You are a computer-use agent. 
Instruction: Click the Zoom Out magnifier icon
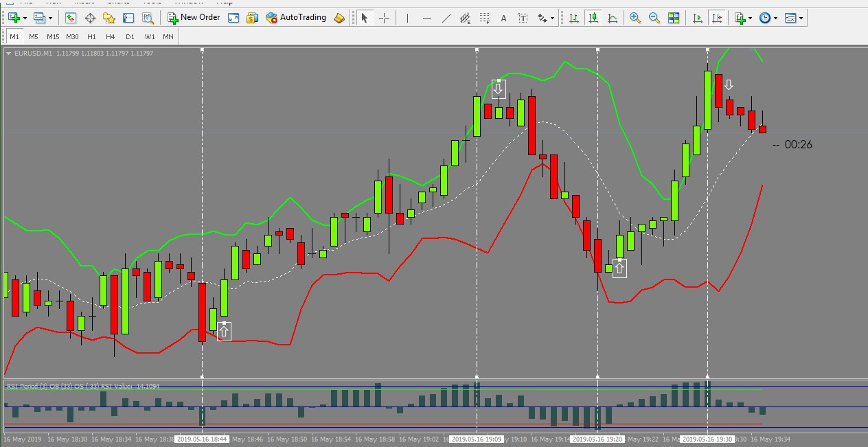tap(654, 18)
